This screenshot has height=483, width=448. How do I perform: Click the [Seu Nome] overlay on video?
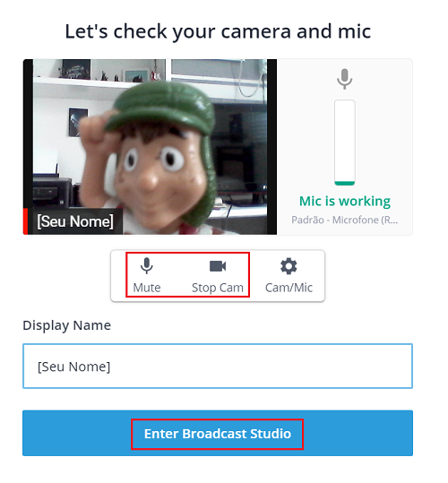[x=75, y=221]
